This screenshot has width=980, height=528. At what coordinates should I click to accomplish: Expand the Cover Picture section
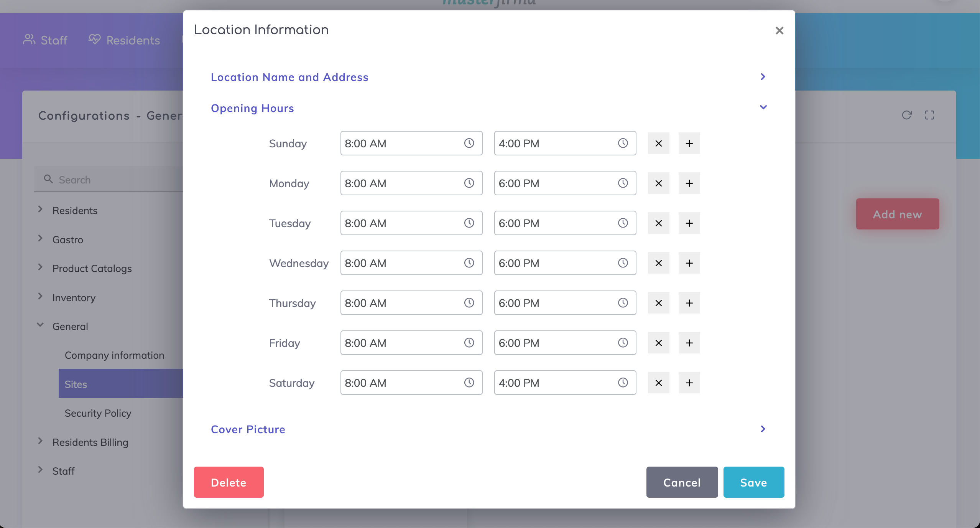click(763, 429)
